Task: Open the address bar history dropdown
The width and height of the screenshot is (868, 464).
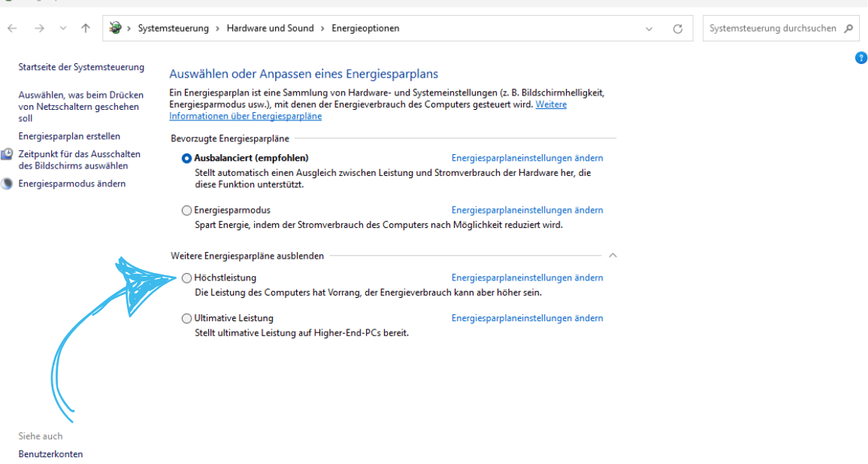Action: pyautogui.click(x=649, y=29)
